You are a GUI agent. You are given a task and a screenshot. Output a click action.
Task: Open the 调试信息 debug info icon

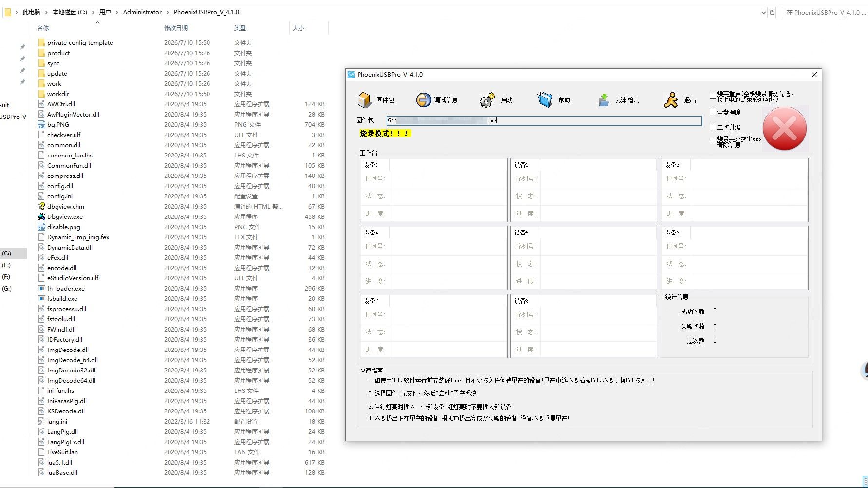(x=424, y=100)
